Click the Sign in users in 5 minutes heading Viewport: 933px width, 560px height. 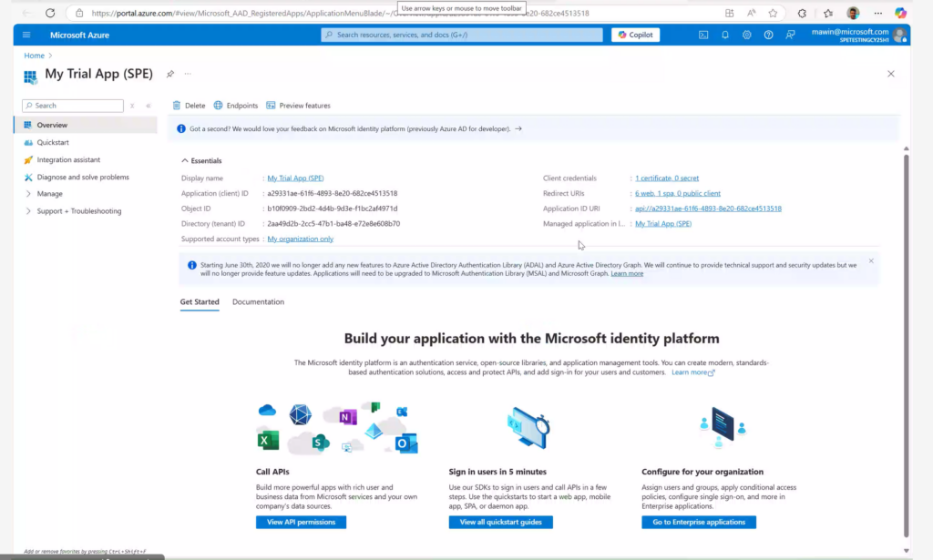(497, 472)
